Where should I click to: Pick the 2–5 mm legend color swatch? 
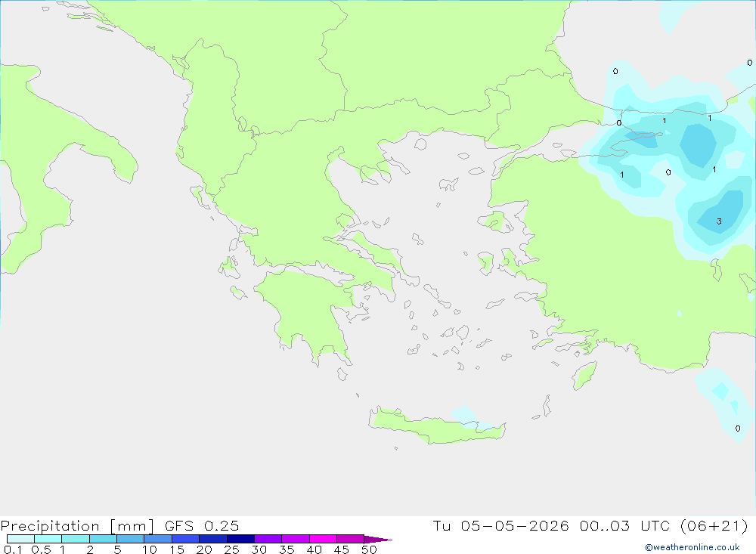(x=103, y=539)
